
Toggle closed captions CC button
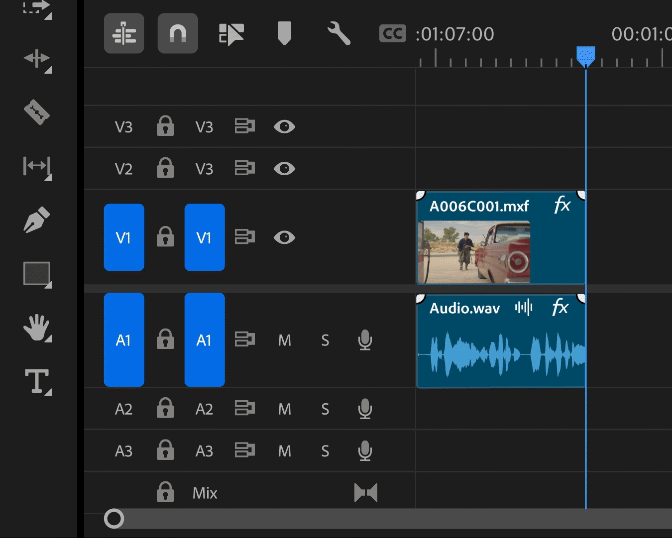click(392, 34)
